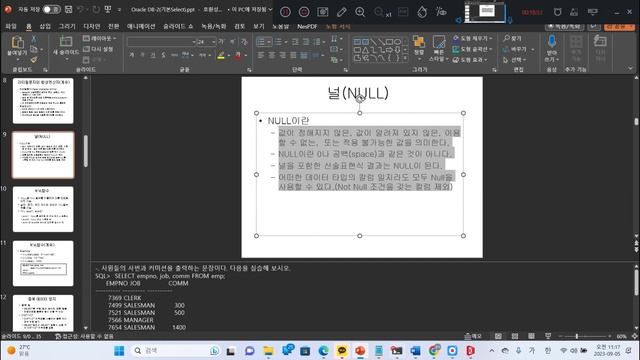Click the recorder water drop icon
The width and height of the screenshot is (640, 360).
coord(422,12)
